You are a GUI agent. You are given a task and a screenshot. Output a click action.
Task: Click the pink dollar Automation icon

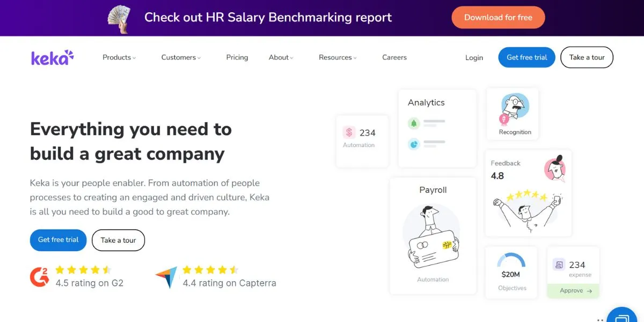[x=349, y=133]
